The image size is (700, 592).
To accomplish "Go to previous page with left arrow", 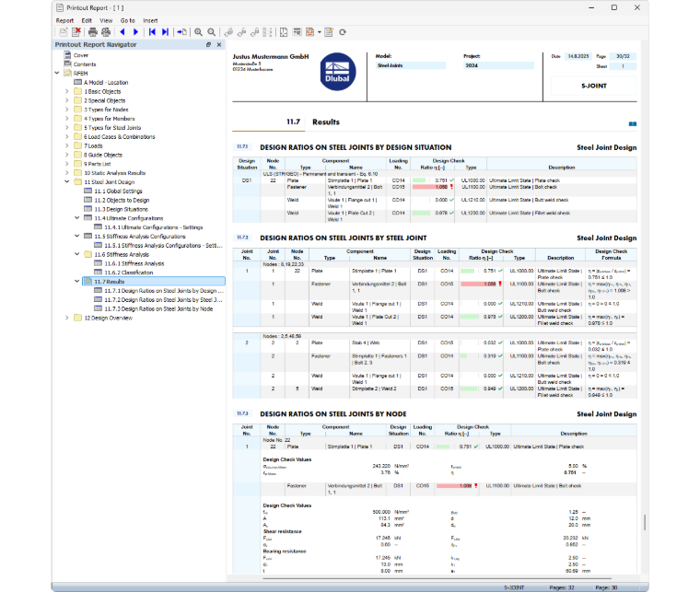I will click(x=122, y=32).
